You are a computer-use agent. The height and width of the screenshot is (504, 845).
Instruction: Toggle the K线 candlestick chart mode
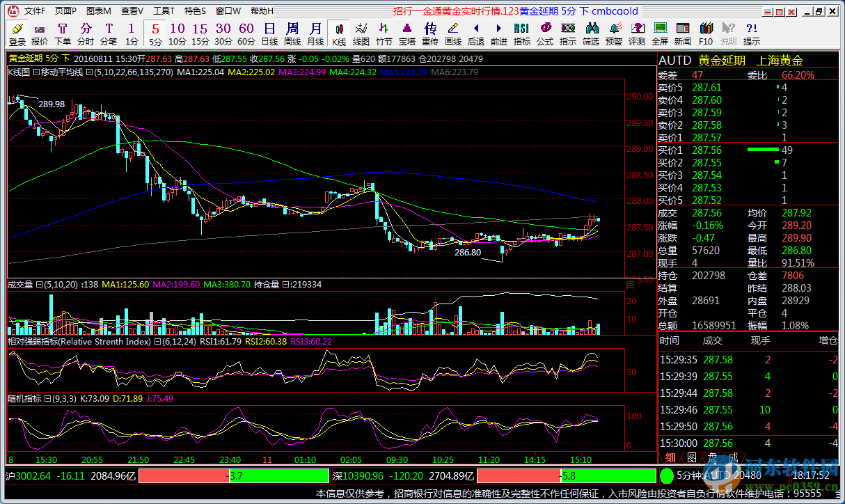pos(339,33)
